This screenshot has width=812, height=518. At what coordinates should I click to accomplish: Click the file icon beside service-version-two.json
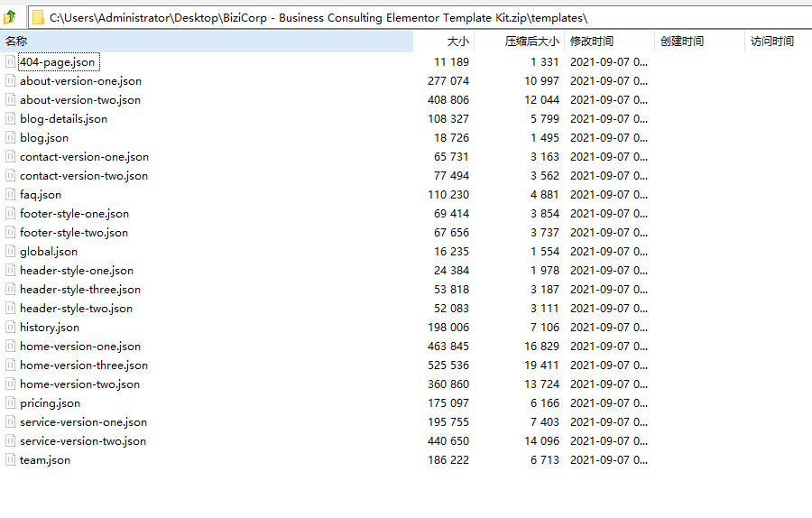(10, 441)
